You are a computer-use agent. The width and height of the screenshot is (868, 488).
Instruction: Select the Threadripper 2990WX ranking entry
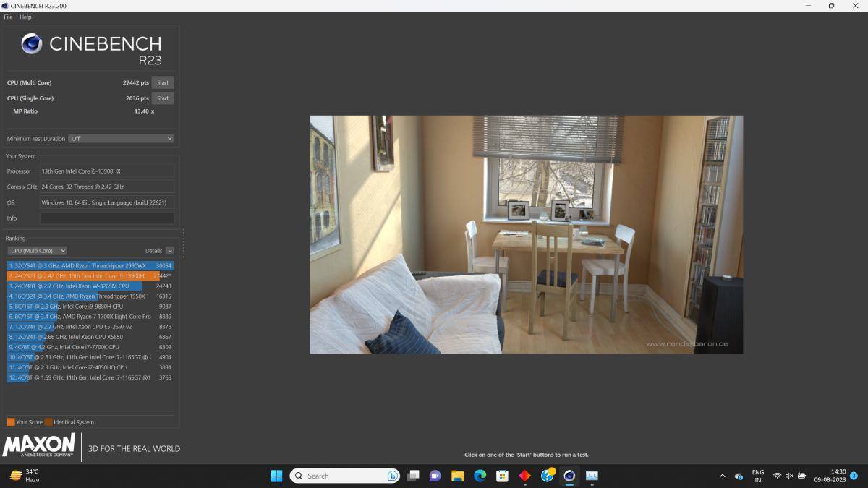(78, 265)
